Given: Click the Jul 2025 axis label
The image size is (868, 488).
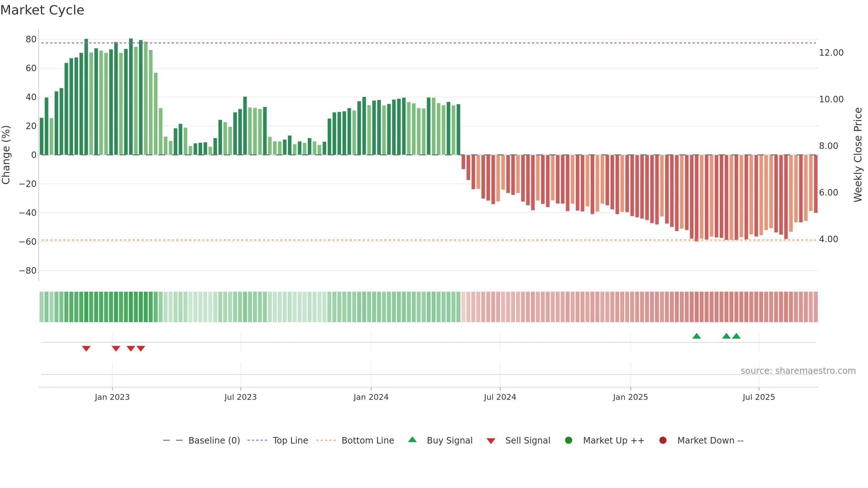Looking at the screenshot, I should point(759,397).
